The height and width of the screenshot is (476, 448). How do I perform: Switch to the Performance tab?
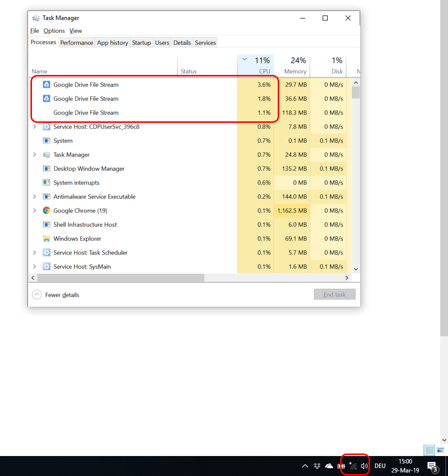(76, 43)
